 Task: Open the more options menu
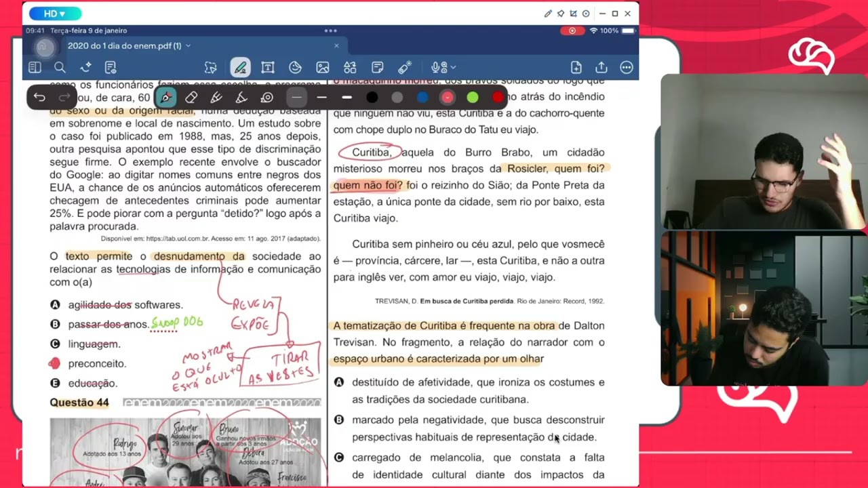(x=627, y=67)
